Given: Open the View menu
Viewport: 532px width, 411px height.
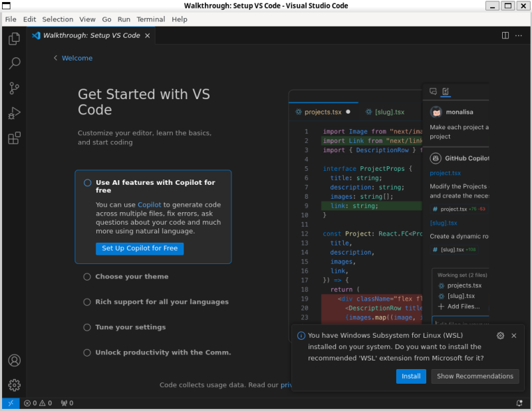Looking at the screenshot, I should click(87, 19).
